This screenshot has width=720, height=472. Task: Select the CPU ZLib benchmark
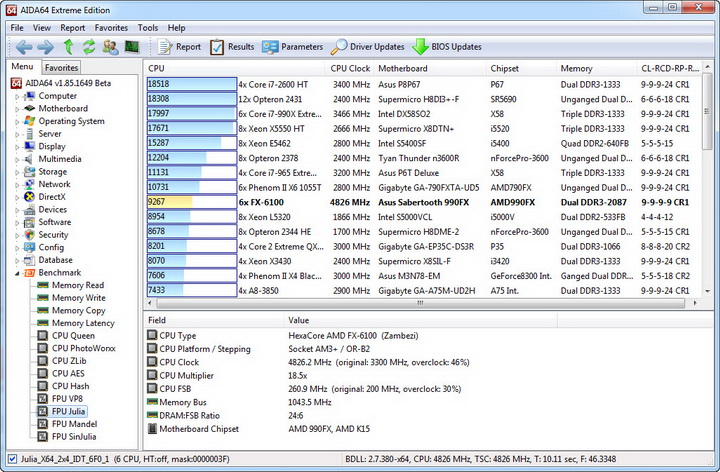[x=69, y=361]
